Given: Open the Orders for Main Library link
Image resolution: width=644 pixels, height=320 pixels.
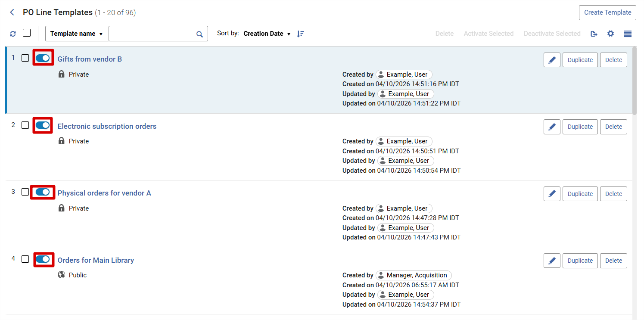Looking at the screenshot, I should (96, 260).
